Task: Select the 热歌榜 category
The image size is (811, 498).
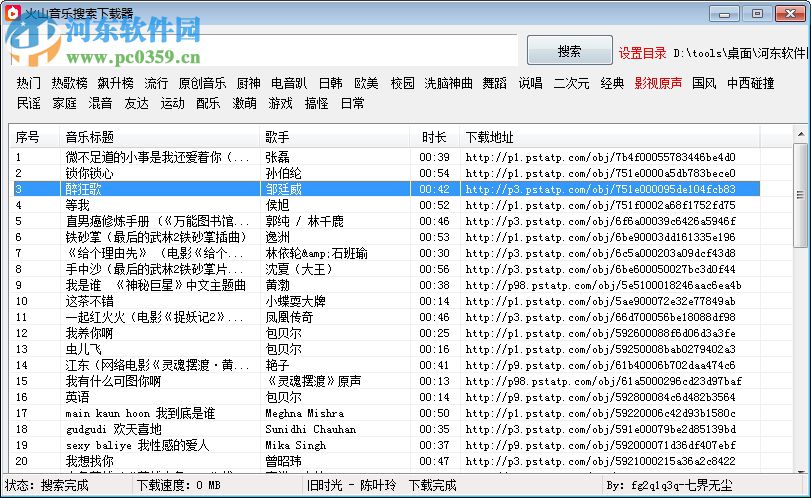Action: [x=69, y=83]
